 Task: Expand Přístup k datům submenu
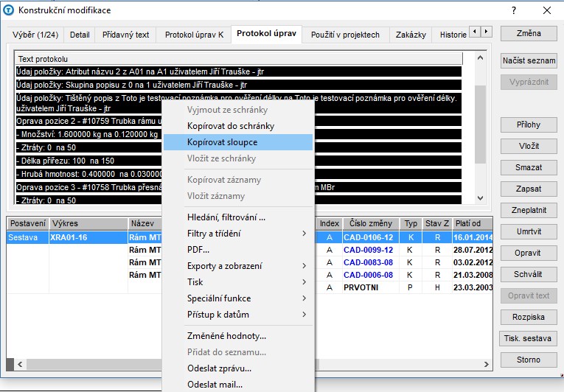(237, 315)
